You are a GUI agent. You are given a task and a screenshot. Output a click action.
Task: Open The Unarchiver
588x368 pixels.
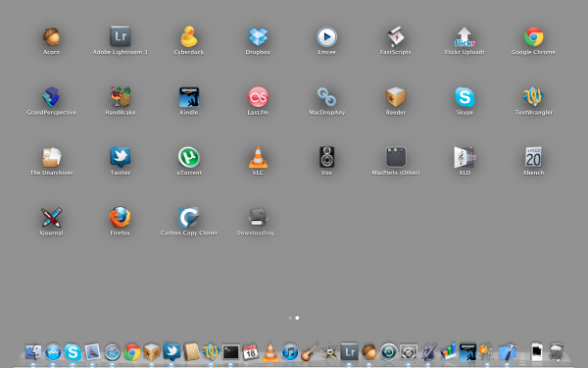51,157
